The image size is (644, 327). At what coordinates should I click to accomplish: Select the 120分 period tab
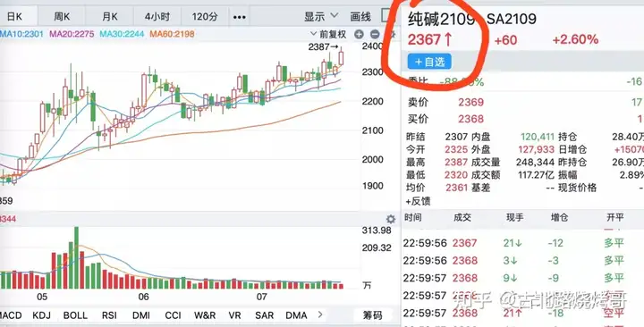(x=205, y=17)
